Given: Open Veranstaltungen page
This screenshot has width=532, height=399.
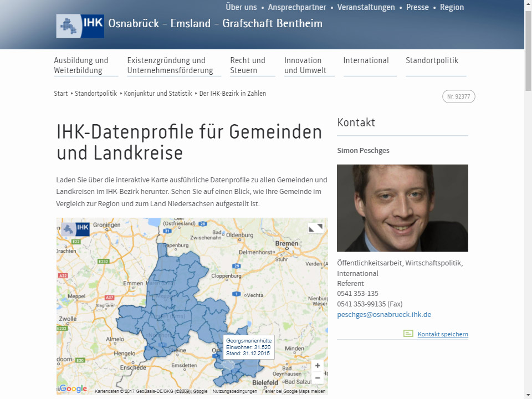Looking at the screenshot, I should tap(366, 7).
